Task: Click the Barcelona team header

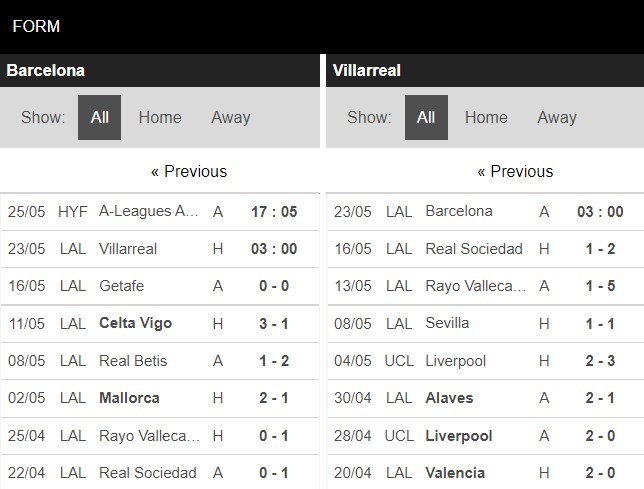Action: pyautogui.click(x=46, y=71)
